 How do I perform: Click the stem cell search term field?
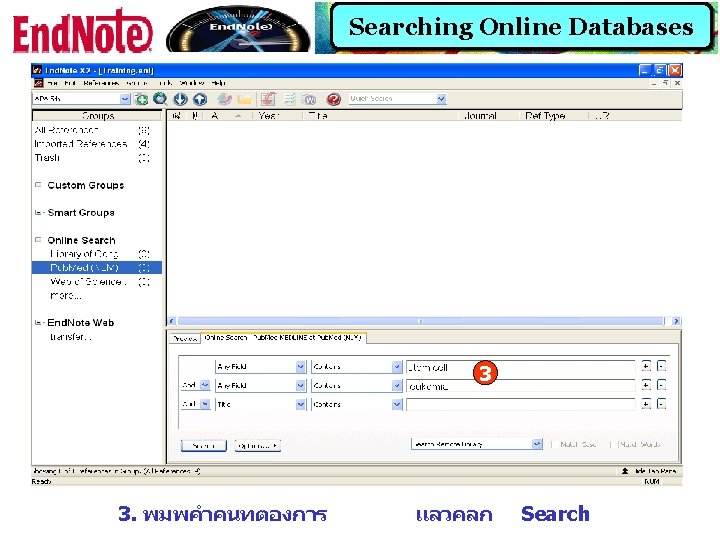[520, 367]
